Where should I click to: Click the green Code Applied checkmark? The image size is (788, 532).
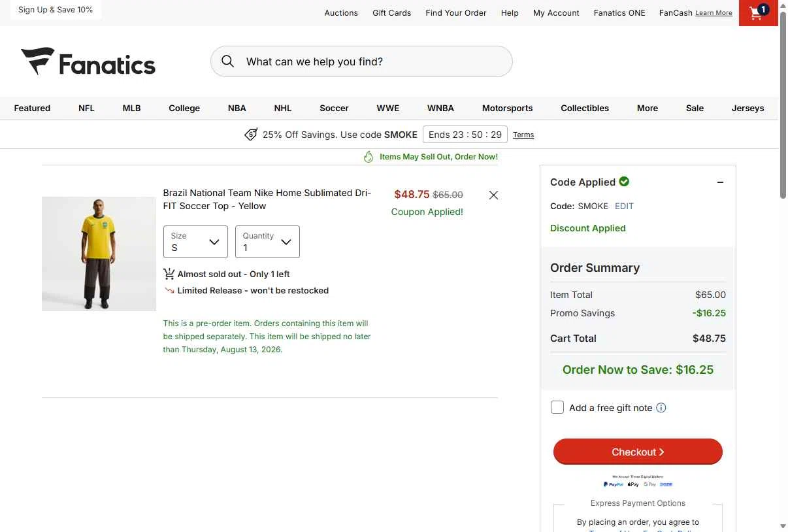point(624,182)
